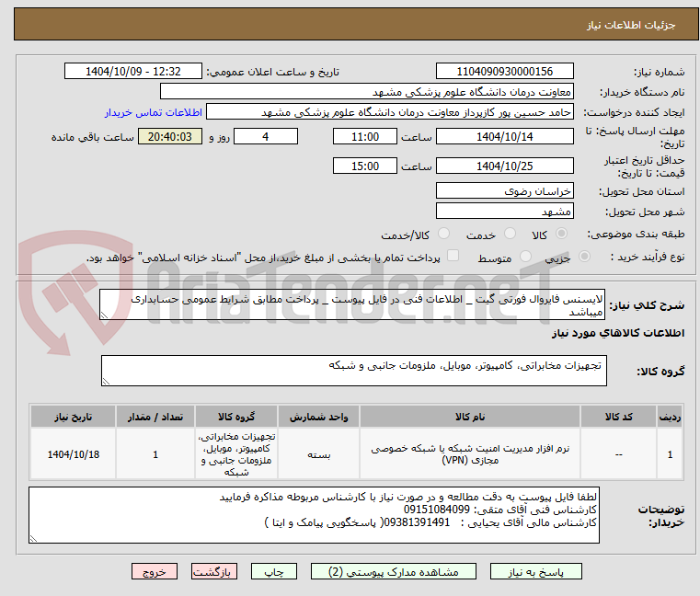Click the resize handle of توضیحات خریدار box
This screenshot has width=700, height=596.
click(33, 539)
